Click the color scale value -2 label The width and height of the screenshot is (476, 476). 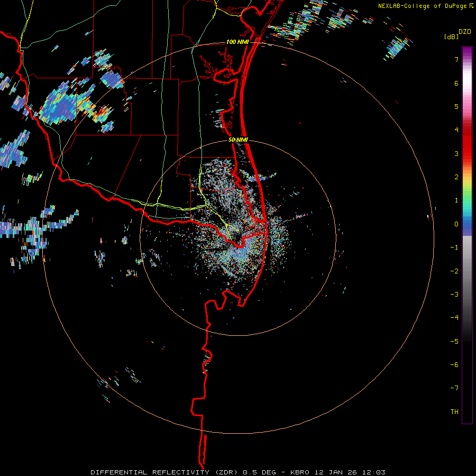point(454,271)
